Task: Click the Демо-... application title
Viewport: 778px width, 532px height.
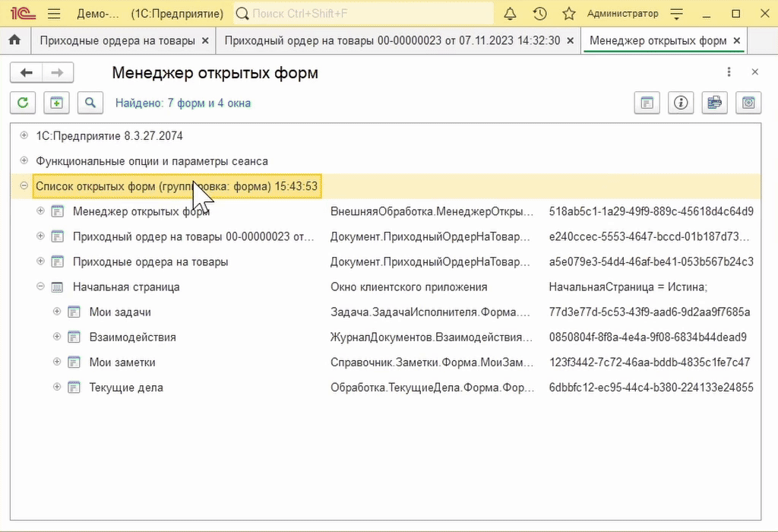Action: coord(98,14)
